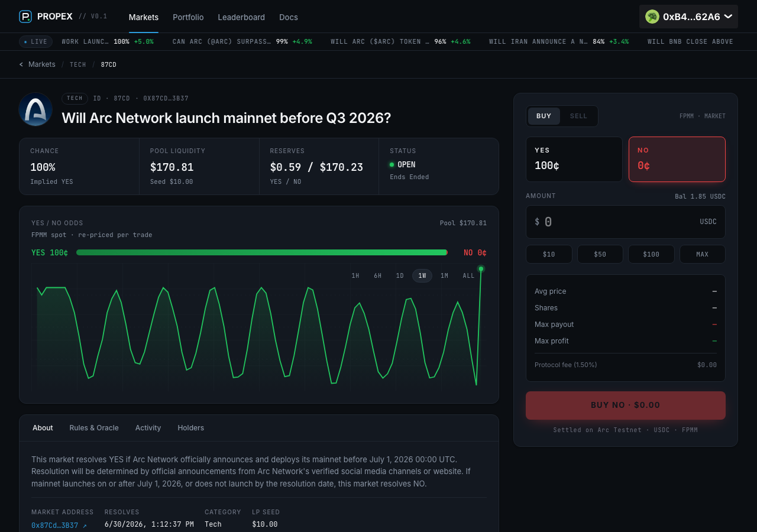The width and height of the screenshot is (757, 532).
Task: Click the back arrow beside Markets breadcrumb
Action: 21,64
